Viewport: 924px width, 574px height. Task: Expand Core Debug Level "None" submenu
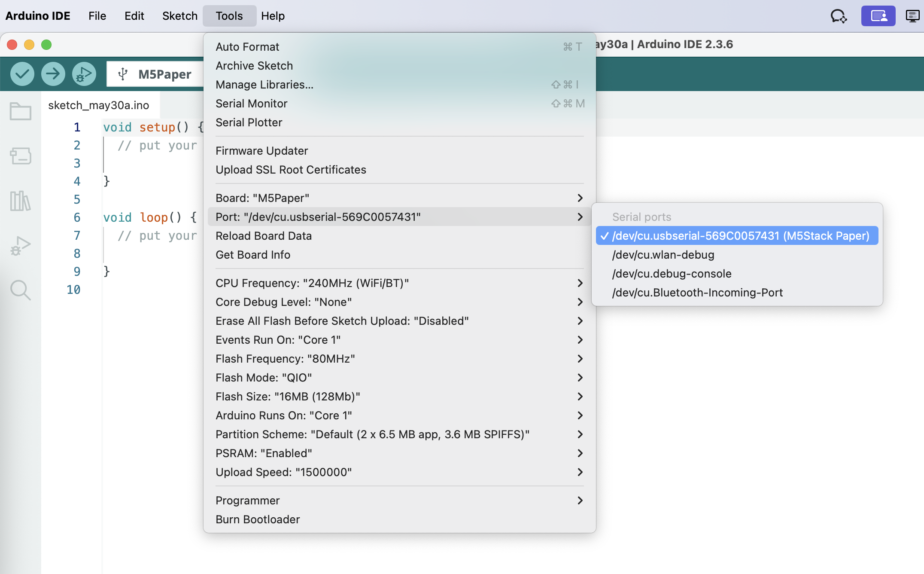(399, 302)
